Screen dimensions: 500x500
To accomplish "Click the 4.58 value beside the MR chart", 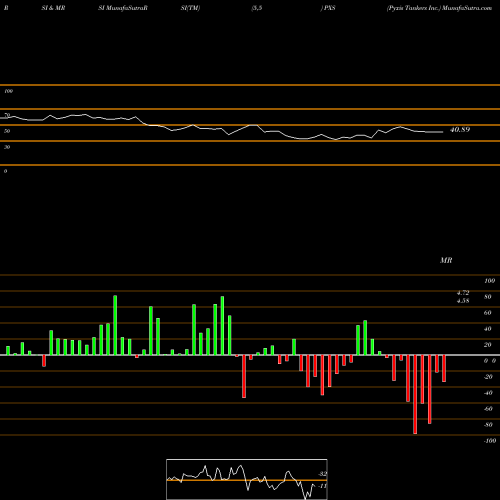I will 463,301.
